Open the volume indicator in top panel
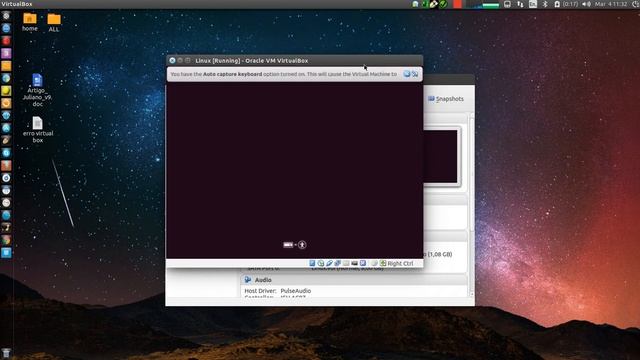640x360 pixels. point(587,4)
